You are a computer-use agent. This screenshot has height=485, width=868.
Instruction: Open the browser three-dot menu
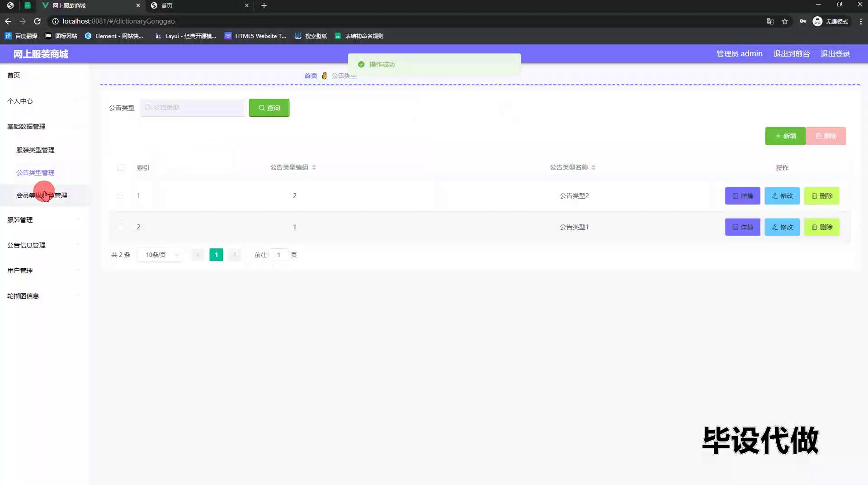tap(861, 21)
